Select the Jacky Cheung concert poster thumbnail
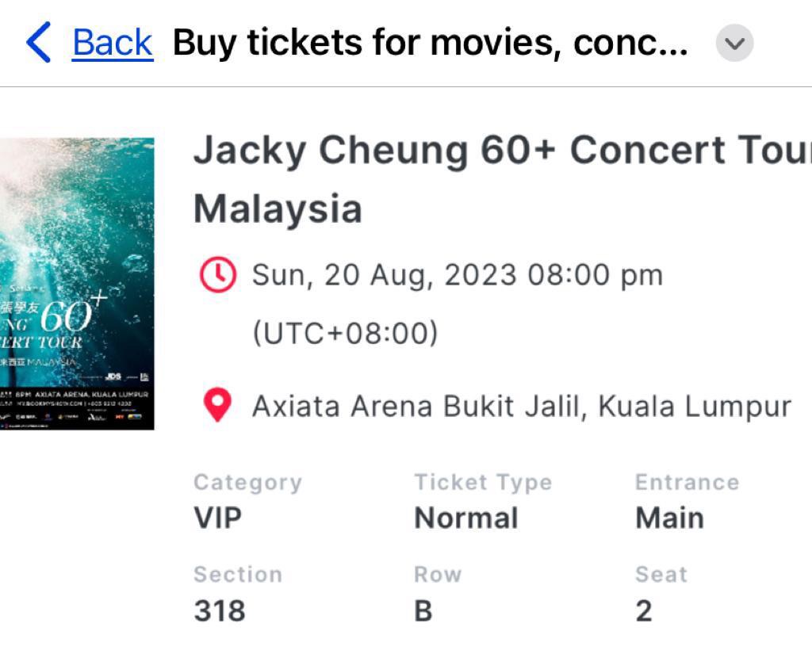This screenshot has width=812, height=646. (77, 282)
